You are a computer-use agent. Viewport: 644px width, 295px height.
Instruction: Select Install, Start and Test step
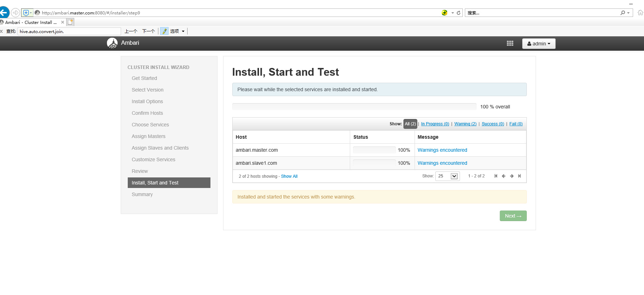169,183
